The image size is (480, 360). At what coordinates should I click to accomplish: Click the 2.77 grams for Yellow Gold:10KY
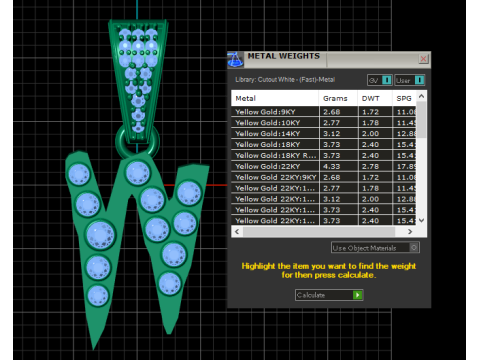coord(338,123)
